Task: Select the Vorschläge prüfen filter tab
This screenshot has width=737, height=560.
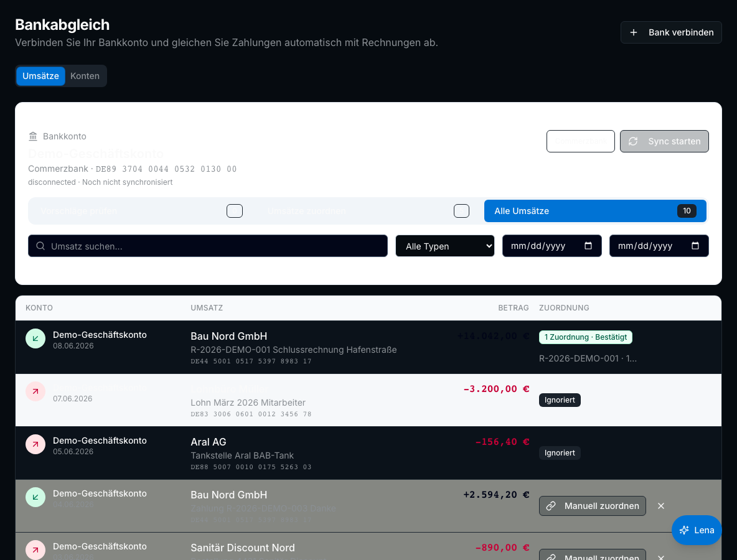Action: 141,211
